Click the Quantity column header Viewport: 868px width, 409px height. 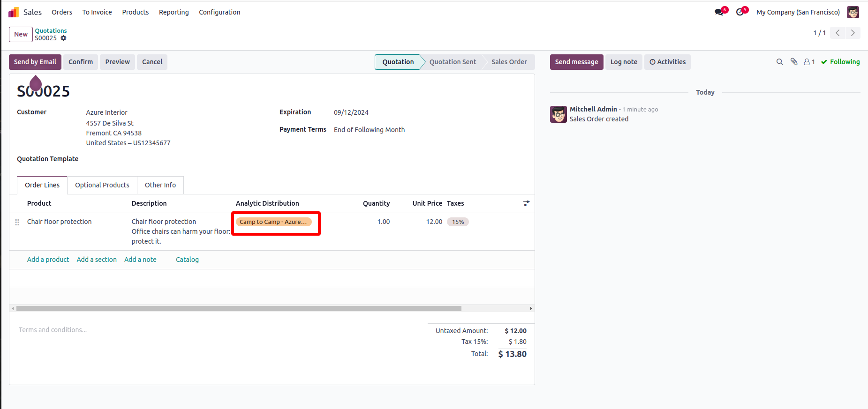tap(377, 203)
